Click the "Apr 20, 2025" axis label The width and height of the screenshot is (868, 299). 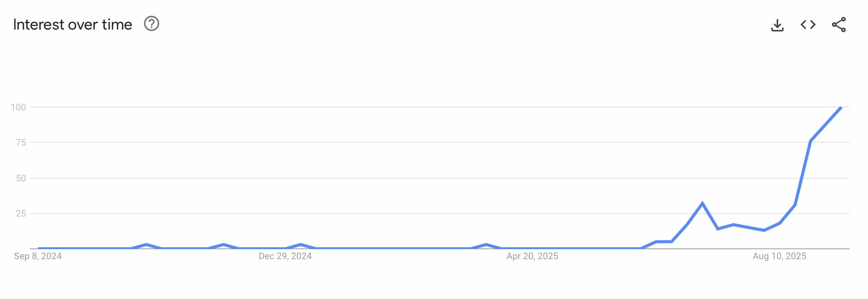[x=532, y=256]
